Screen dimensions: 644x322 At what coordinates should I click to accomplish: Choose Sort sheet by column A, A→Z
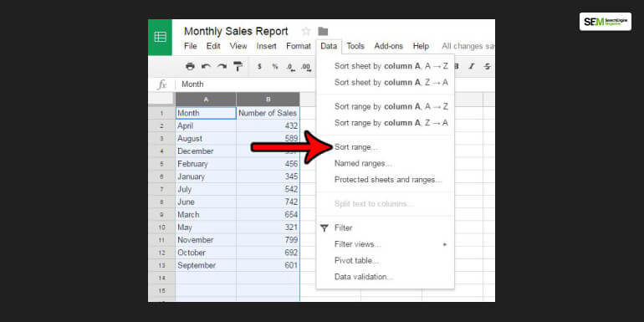click(x=386, y=66)
